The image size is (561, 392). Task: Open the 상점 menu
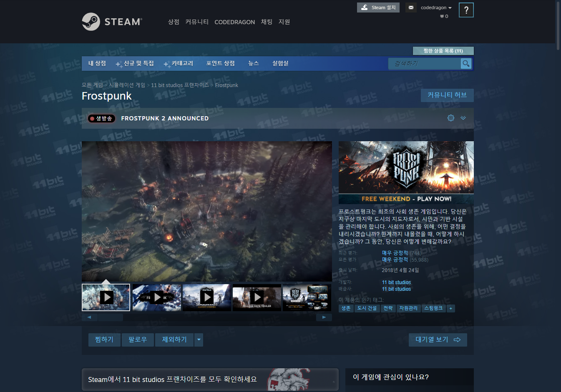[x=174, y=22]
